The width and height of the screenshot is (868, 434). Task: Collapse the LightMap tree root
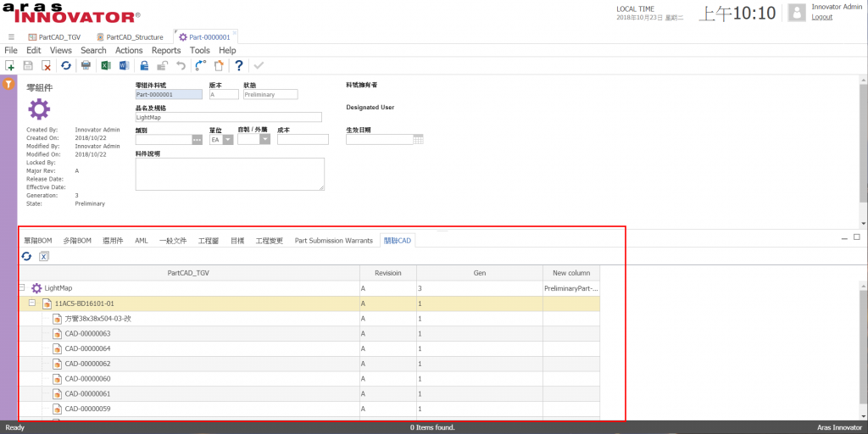point(21,288)
